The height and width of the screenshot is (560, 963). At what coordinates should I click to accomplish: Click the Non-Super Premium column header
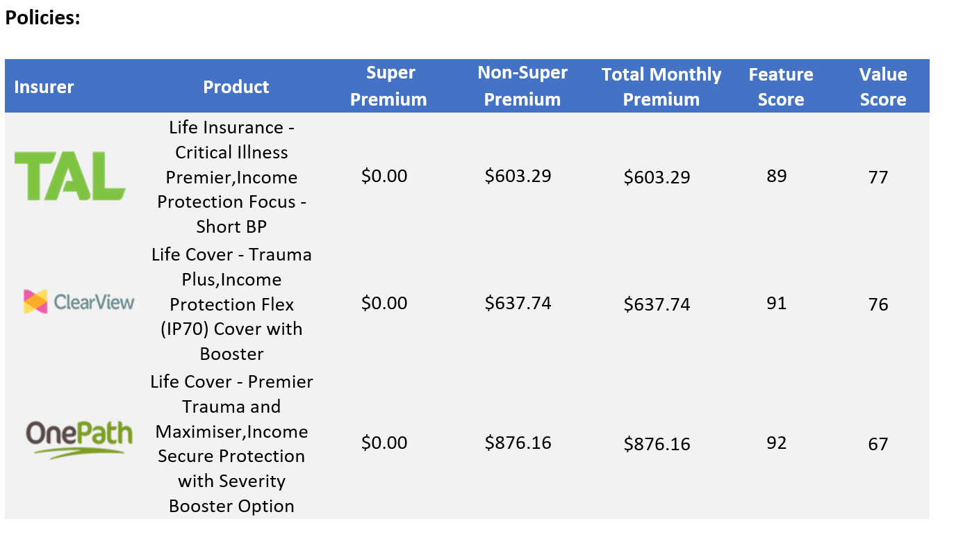522,86
